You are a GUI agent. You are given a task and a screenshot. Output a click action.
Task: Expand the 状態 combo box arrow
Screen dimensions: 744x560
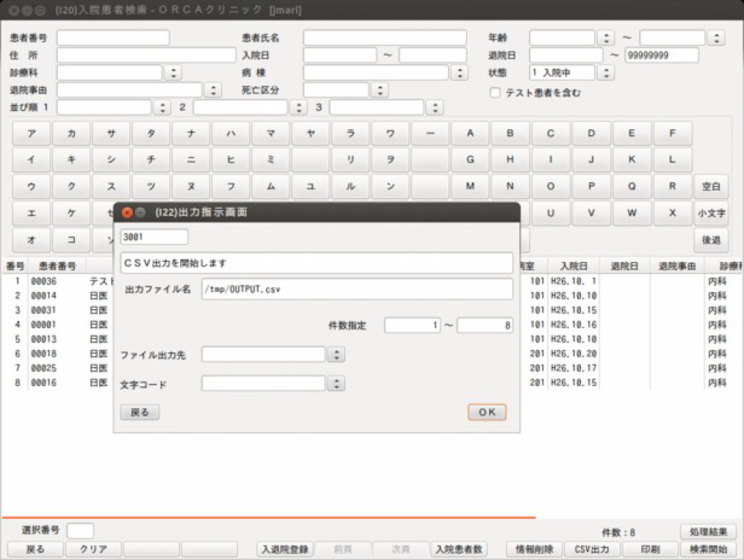point(606,73)
